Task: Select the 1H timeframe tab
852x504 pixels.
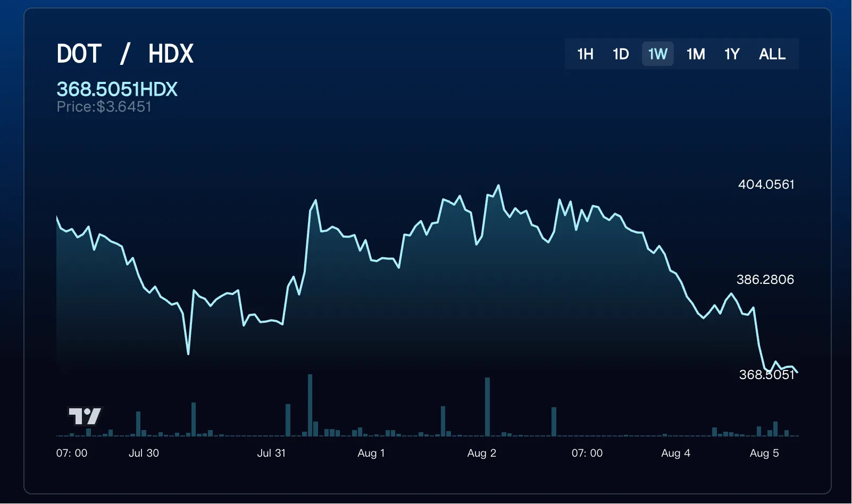Action: tap(585, 54)
